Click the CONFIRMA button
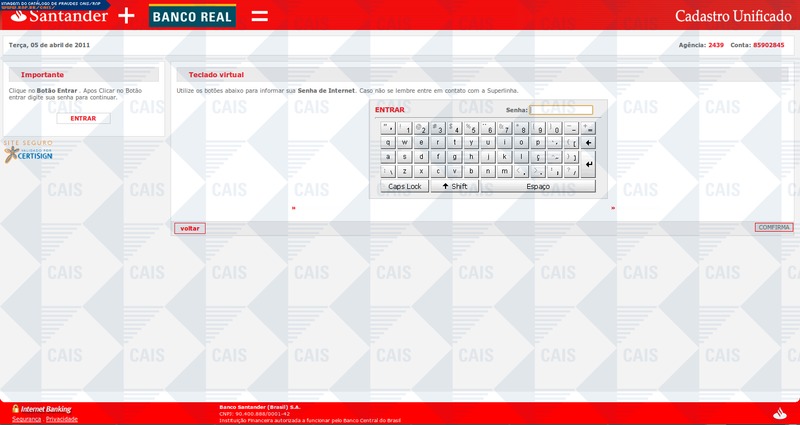This screenshot has width=800, height=425. coord(774,228)
